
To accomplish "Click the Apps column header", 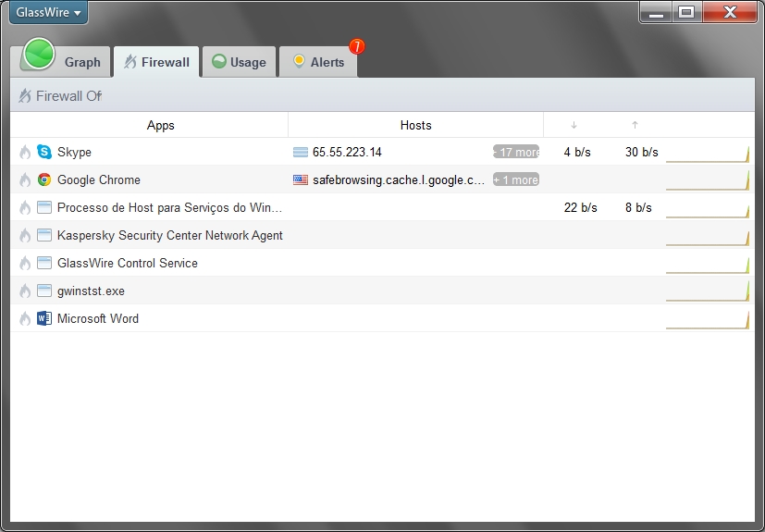I will pos(161,126).
